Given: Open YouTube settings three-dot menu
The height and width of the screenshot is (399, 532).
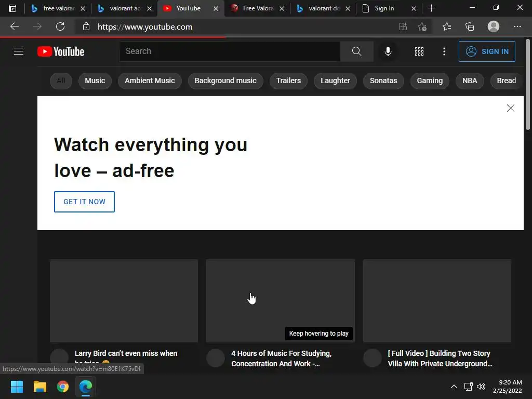Looking at the screenshot, I should pos(444,51).
